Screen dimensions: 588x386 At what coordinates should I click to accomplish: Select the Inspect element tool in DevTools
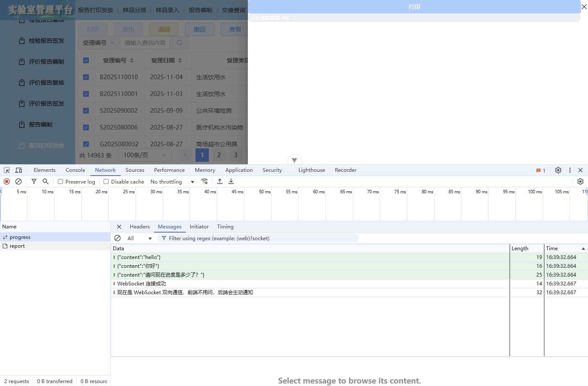6,170
